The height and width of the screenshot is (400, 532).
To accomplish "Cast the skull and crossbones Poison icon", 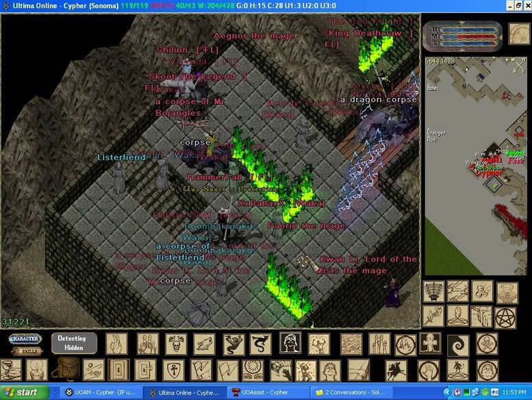I will point(487,344).
